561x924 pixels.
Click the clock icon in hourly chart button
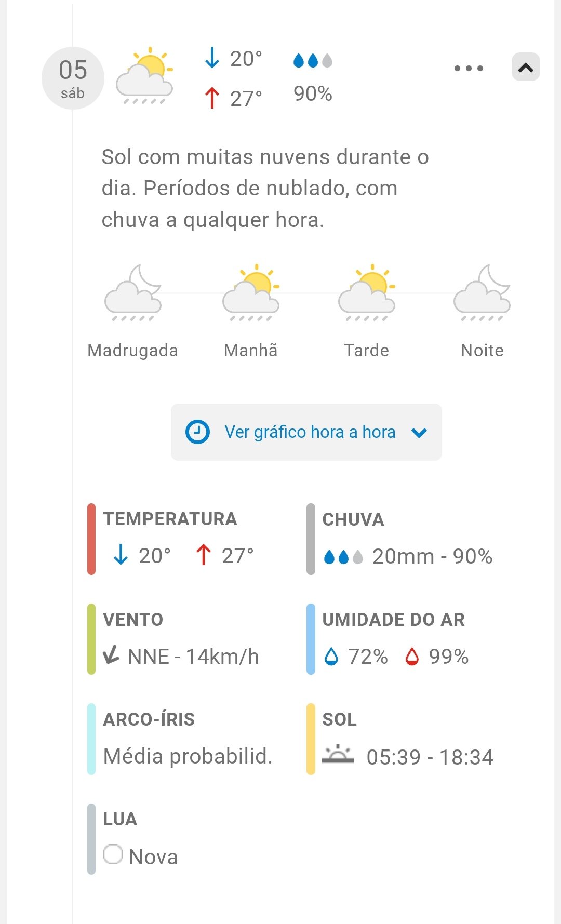[x=197, y=432]
